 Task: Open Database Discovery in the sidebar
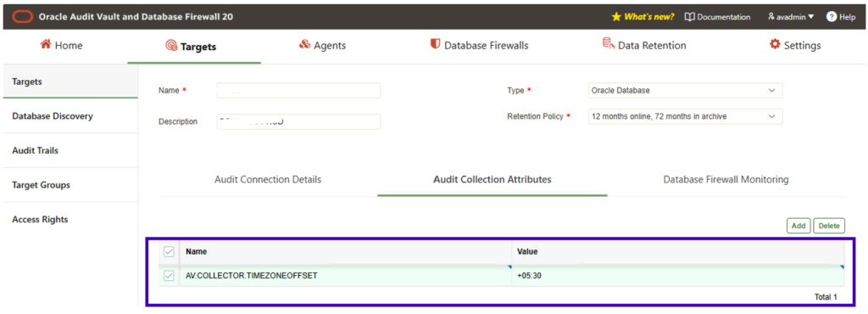point(70,116)
